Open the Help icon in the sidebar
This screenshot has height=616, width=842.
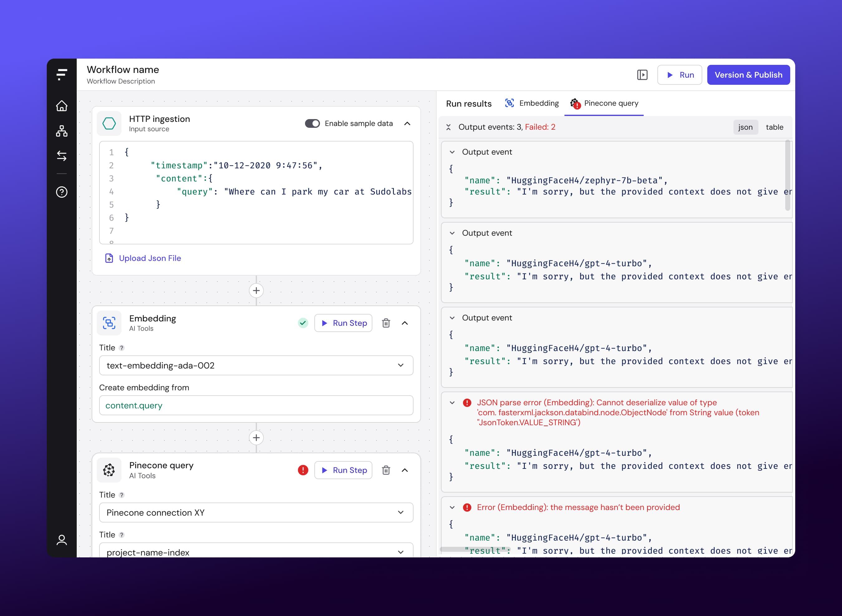pos(61,192)
